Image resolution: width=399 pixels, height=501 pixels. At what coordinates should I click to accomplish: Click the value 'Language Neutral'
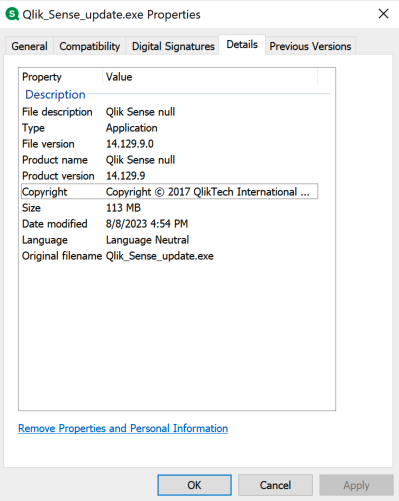click(x=147, y=240)
